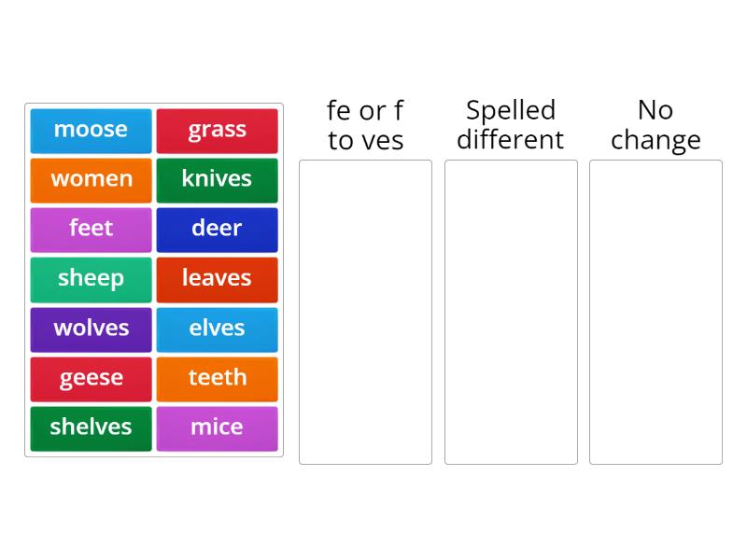
Task: Select the "shelves" tile
Action: 91,427
